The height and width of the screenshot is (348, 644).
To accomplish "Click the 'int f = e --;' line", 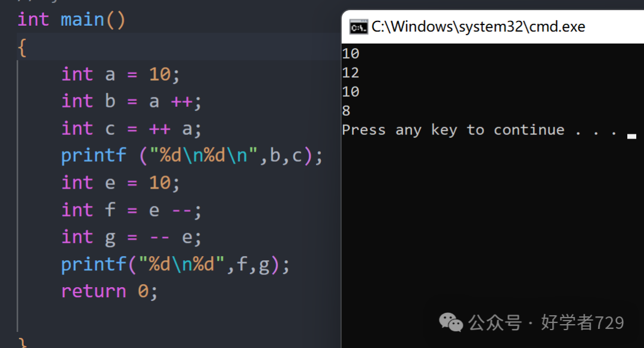I will point(131,210).
